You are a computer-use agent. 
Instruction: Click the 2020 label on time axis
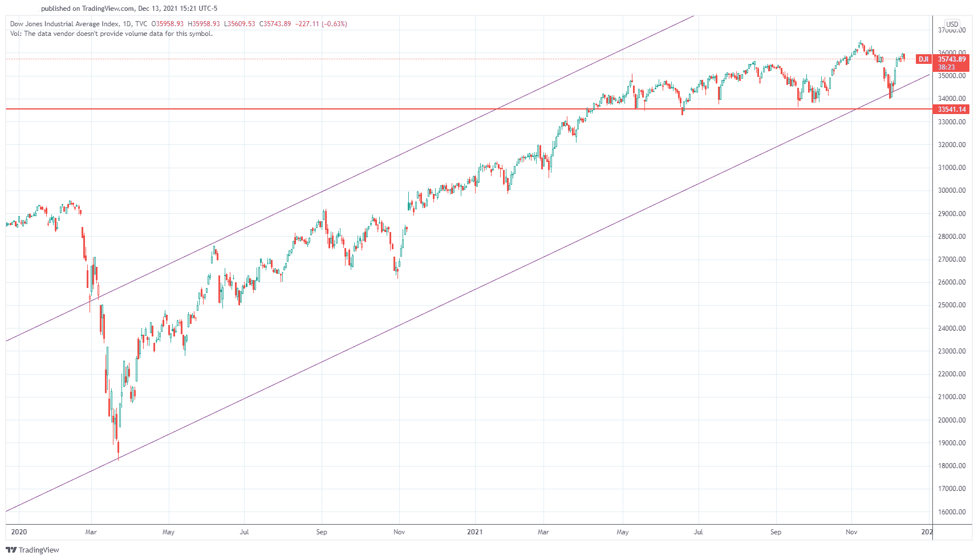click(19, 532)
